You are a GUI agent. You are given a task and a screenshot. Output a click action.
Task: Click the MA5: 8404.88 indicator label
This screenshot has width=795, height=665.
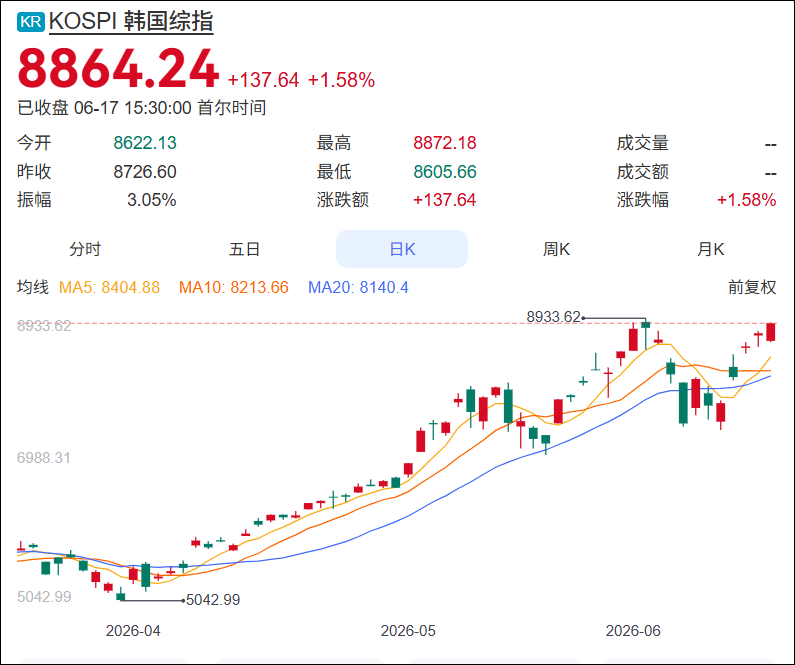(x=109, y=287)
